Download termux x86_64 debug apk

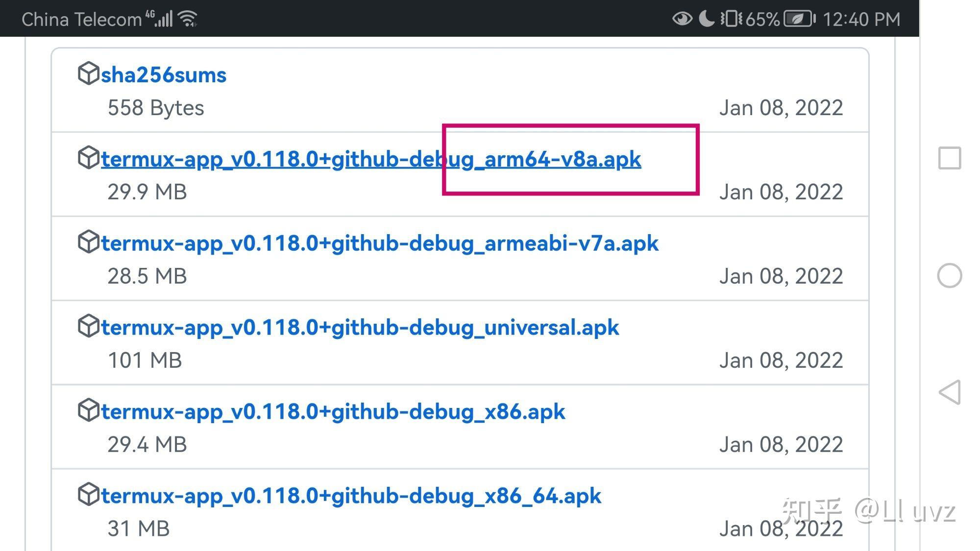click(351, 496)
